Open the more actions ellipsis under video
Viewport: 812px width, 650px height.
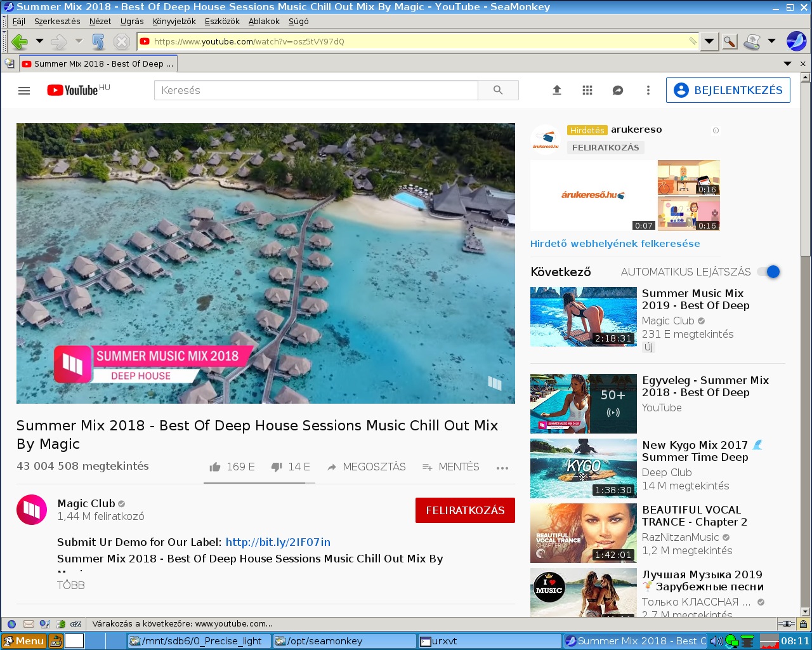tap(502, 468)
